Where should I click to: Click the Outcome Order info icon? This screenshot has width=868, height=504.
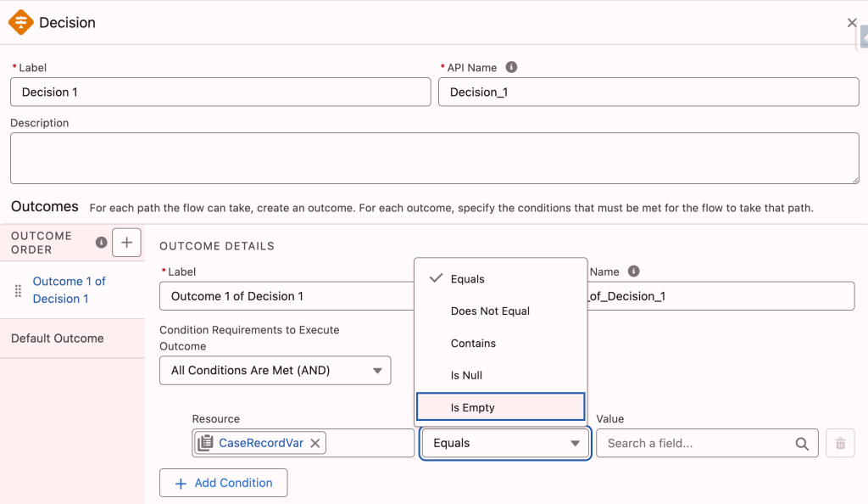102,243
